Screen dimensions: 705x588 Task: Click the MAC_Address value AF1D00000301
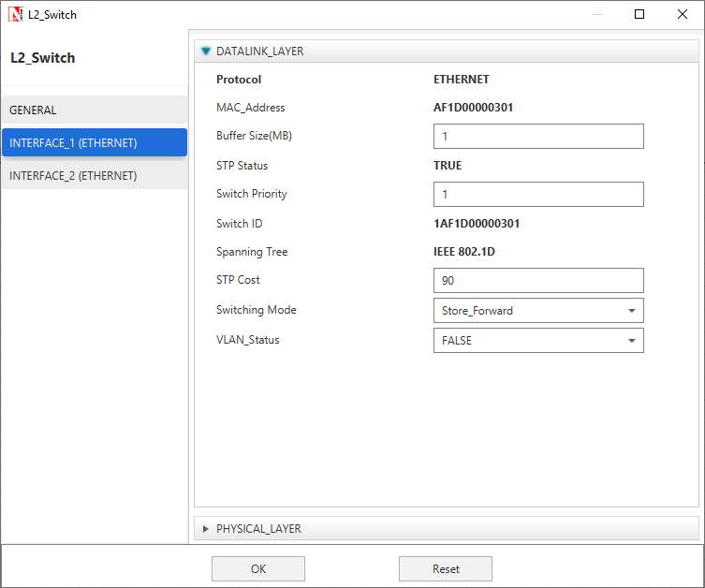473,108
